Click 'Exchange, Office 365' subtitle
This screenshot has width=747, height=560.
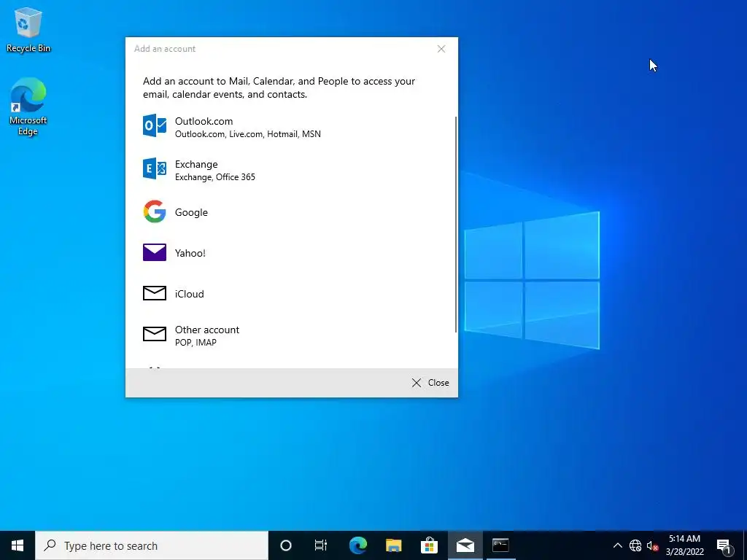[x=215, y=177]
